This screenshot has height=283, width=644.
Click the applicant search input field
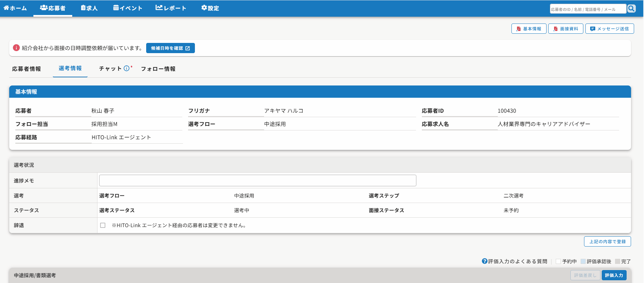[588, 9]
